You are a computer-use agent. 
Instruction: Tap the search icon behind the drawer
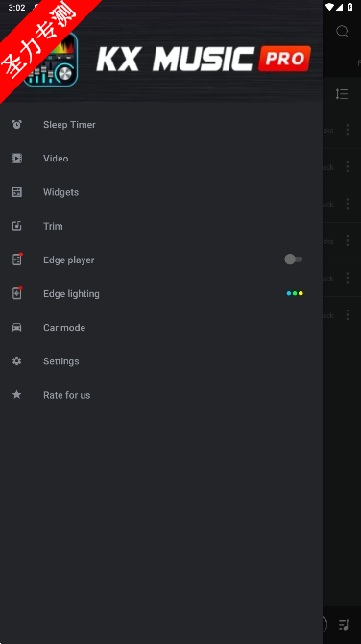[342, 31]
